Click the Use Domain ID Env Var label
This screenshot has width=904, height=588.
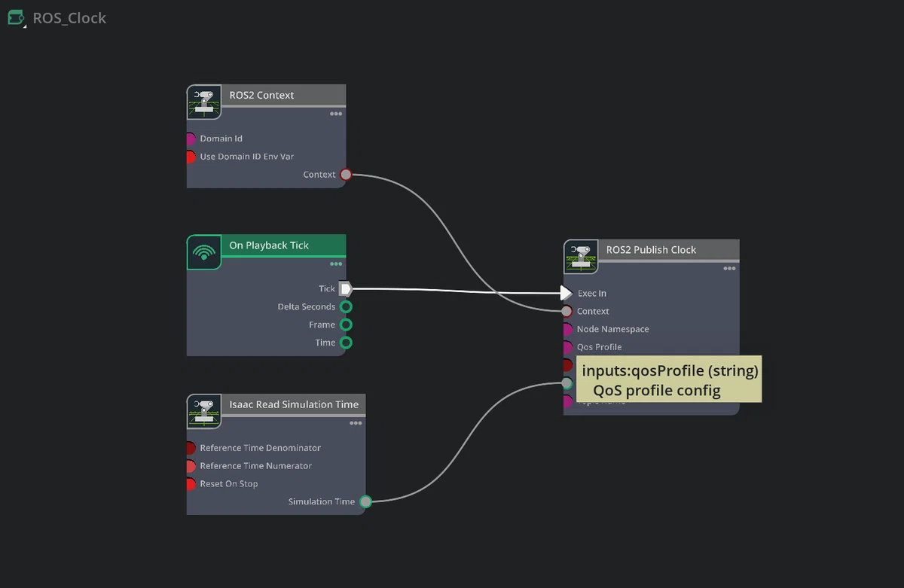[247, 157]
